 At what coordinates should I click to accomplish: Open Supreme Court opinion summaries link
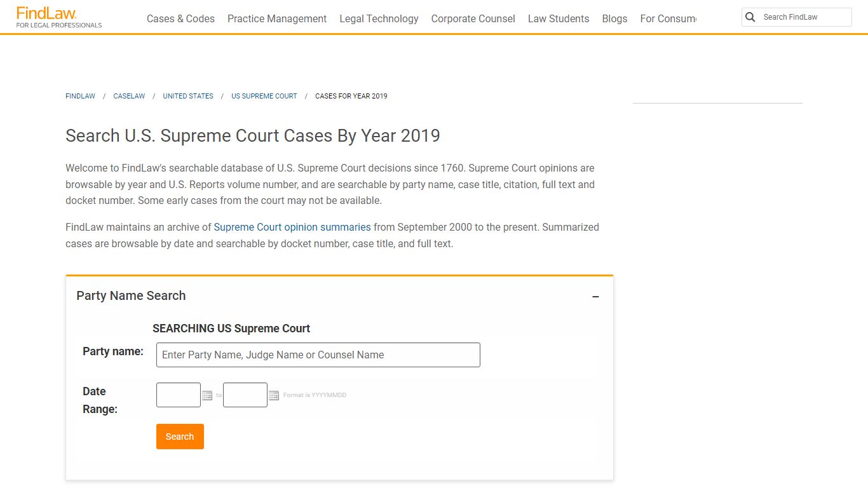pyautogui.click(x=292, y=227)
